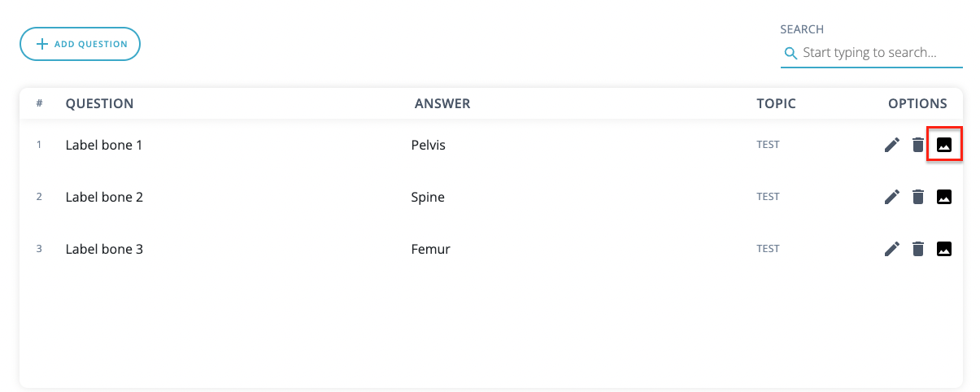Delete the Label bone 1 question
Image resolution: width=980 pixels, height=392 pixels.
point(918,146)
